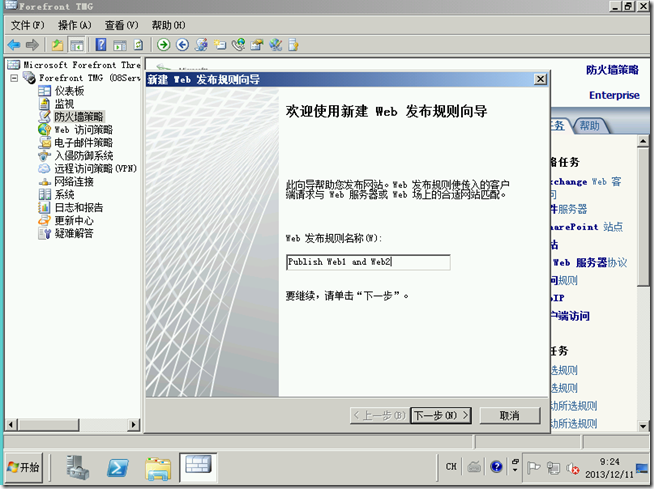Click the gray Forward arrow in toolbar
Viewport: 654px width, 489px height.
coord(32,45)
